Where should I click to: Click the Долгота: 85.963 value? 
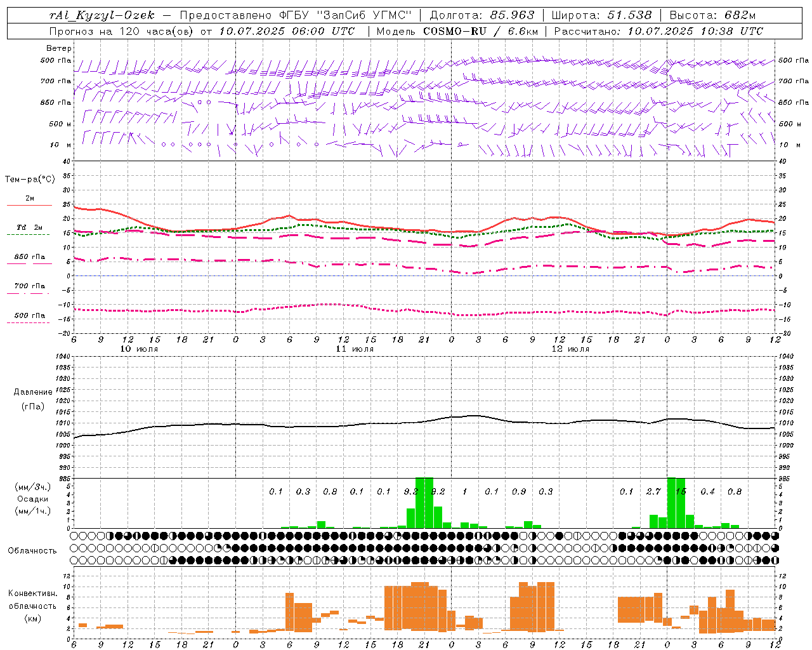[x=482, y=15]
